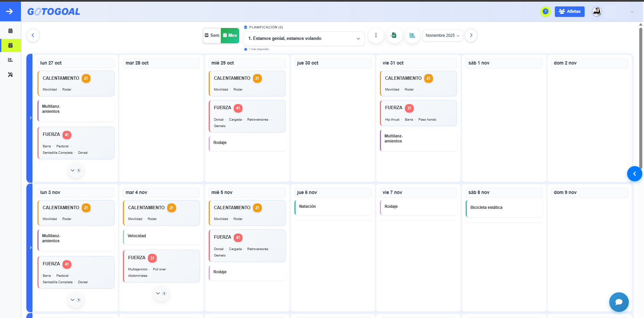Select the Mes month view toggle

230,35
